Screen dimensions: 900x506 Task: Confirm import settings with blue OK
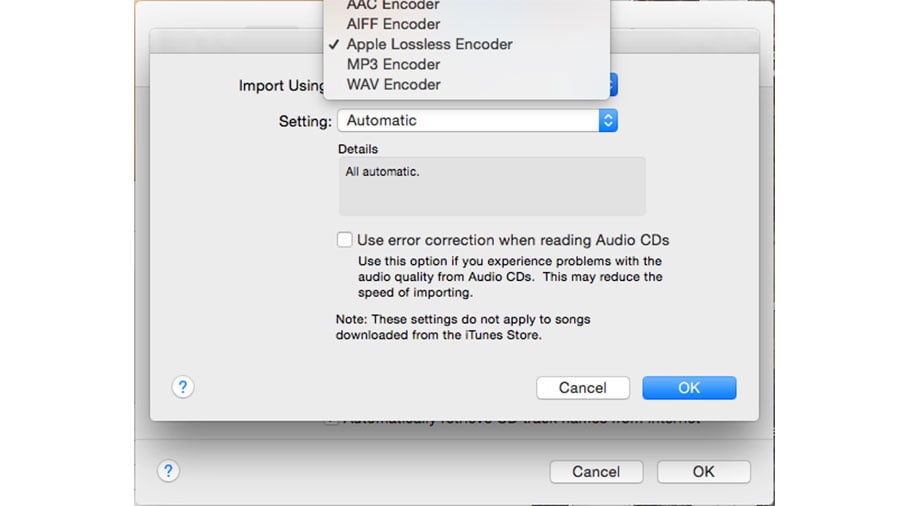(689, 388)
